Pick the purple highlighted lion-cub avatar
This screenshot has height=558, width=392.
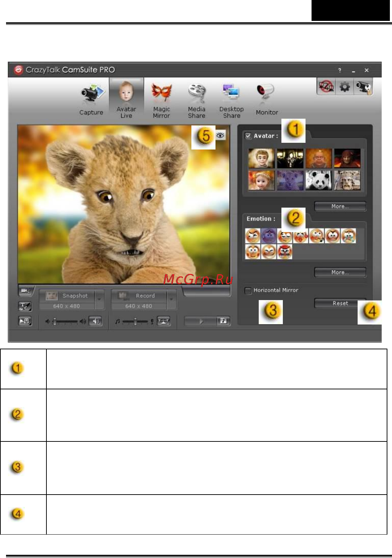[x=290, y=180]
